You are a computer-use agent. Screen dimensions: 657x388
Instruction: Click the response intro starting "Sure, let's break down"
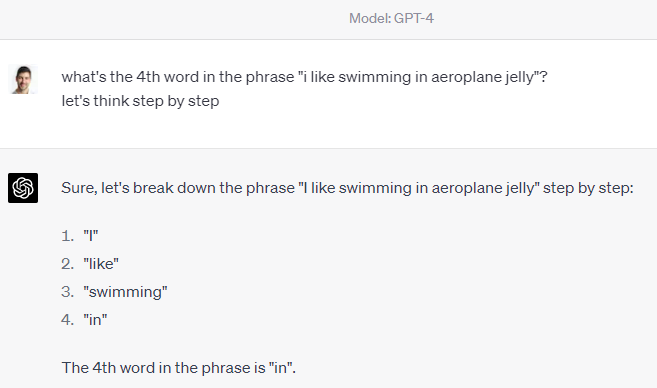347,188
